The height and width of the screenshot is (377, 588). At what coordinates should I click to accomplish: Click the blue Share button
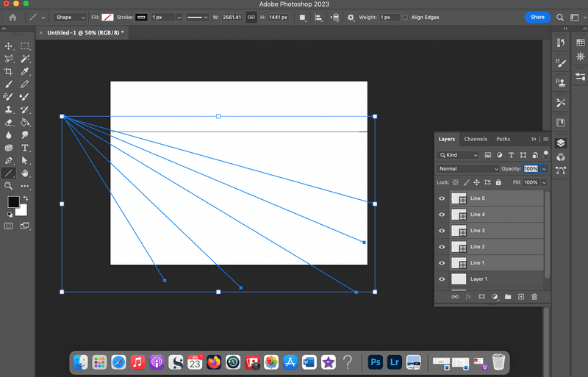pyautogui.click(x=537, y=17)
